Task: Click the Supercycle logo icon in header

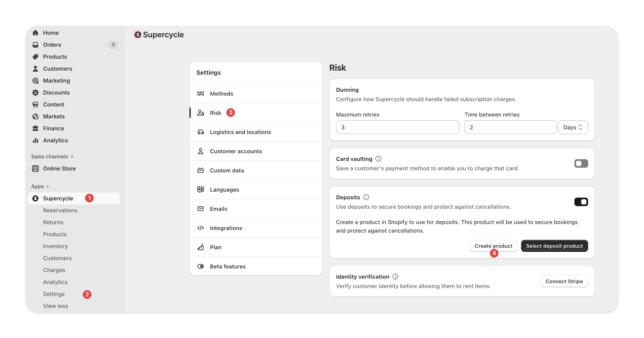Action: pos(138,35)
